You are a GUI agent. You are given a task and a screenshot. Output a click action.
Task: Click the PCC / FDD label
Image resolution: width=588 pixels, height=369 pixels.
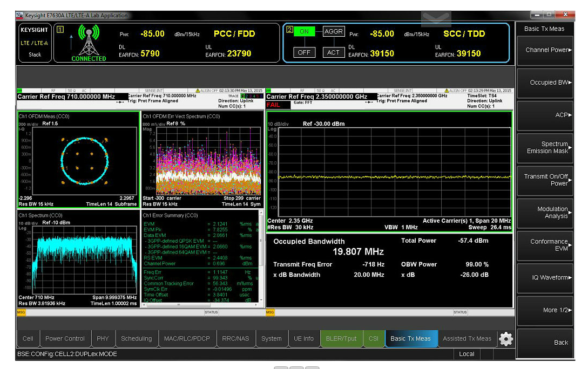[234, 33]
